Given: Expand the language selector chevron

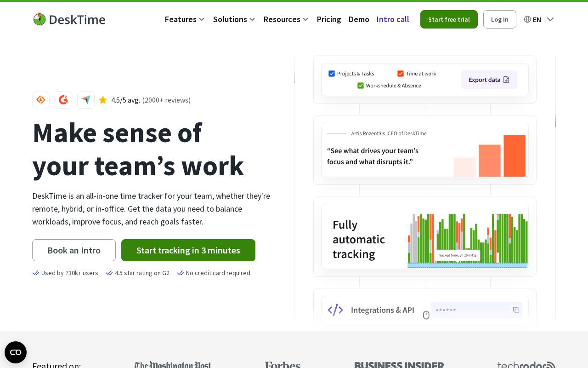Looking at the screenshot, I should pos(550,19).
